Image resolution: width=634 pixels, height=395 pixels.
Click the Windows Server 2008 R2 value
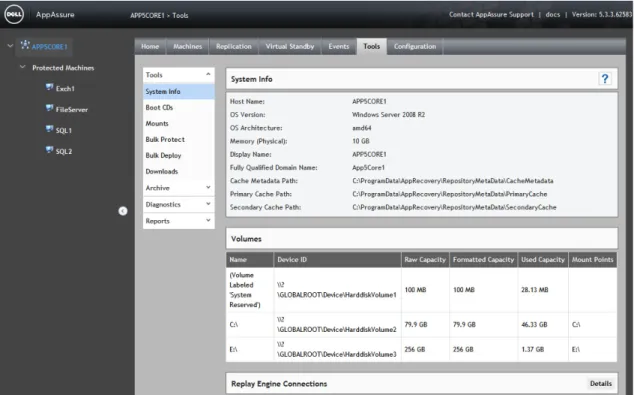pyautogui.click(x=388, y=115)
